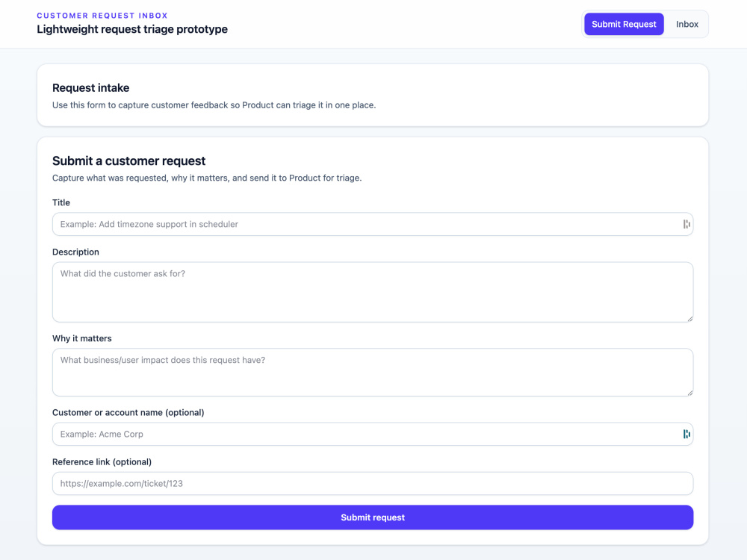The height and width of the screenshot is (560, 747).
Task: Click the 'Submit a customer request' heading
Action: click(x=128, y=161)
